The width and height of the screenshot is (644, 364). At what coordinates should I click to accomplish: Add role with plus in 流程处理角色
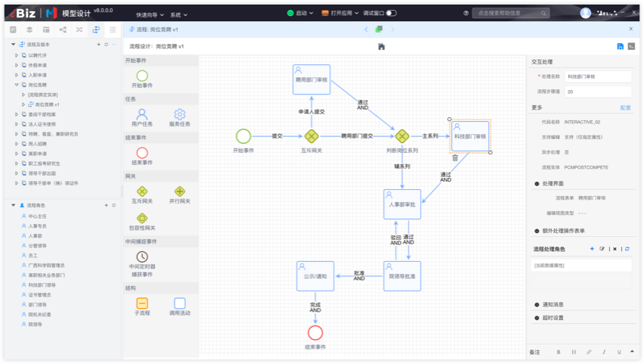click(592, 249)
